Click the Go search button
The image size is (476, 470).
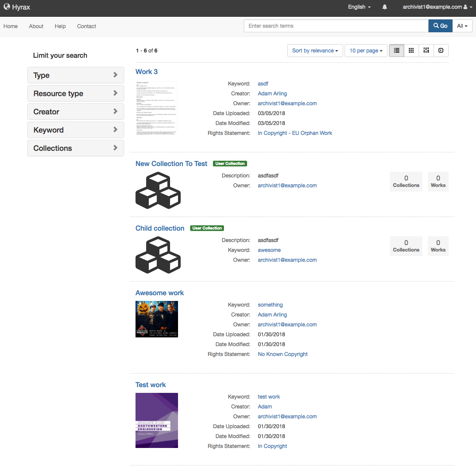pos(440,26)
